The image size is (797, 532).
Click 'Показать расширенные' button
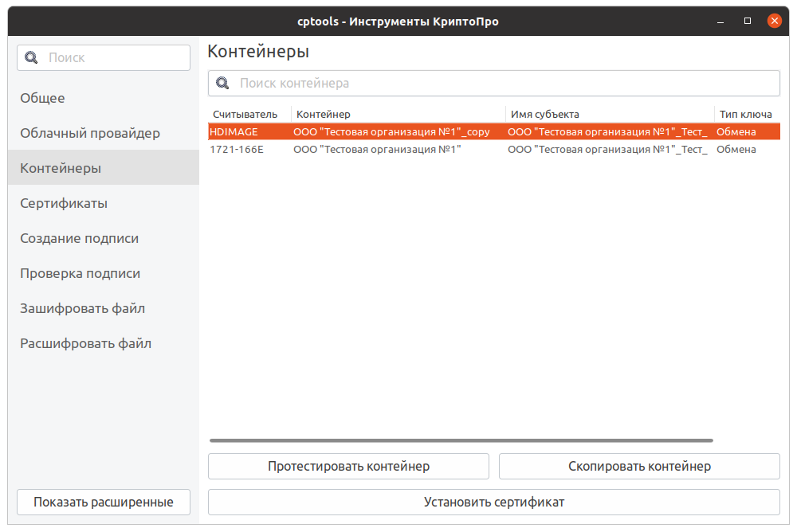click(x=104, y=502)
